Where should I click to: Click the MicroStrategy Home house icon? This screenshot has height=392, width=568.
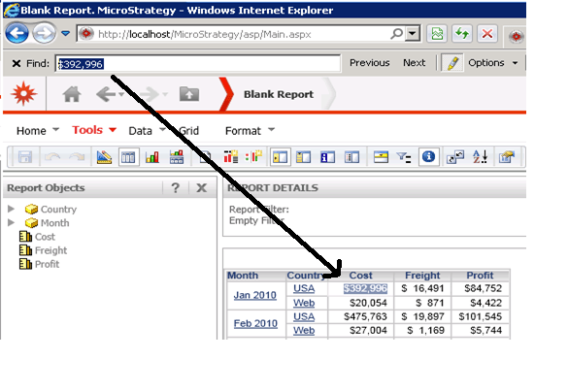click(72, 94)
